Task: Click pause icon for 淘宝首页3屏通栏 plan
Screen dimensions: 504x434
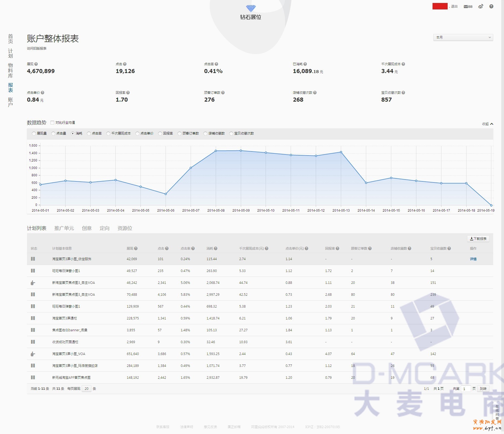Action: click(x=33, y=318)
